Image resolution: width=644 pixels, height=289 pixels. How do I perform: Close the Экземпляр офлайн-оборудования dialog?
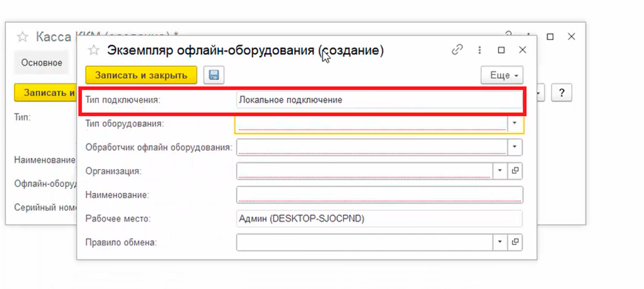(x=523, y=50)
